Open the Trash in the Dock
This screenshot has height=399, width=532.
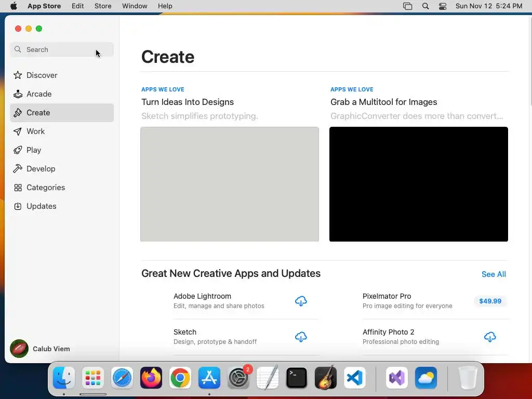tap(468, 378)
